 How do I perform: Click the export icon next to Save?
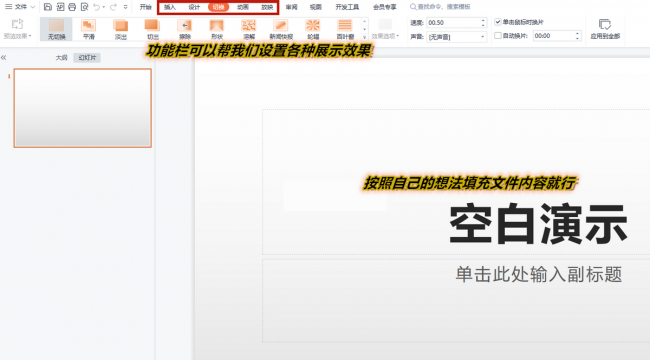60,7
